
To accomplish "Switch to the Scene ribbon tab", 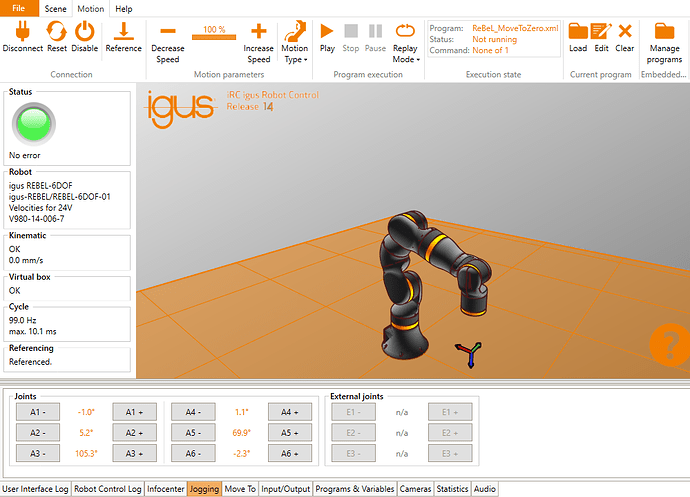I will (x=55, y=9).
